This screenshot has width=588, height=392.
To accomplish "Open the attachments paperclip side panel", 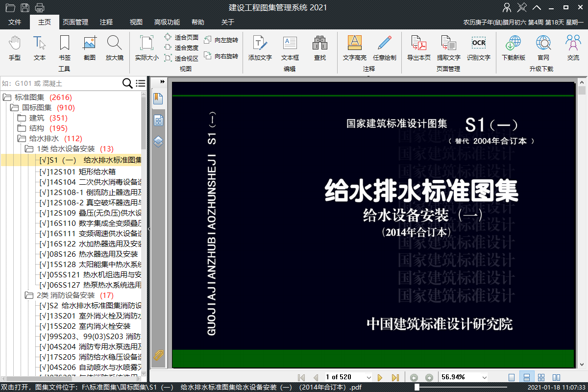I will coord(158,355).
